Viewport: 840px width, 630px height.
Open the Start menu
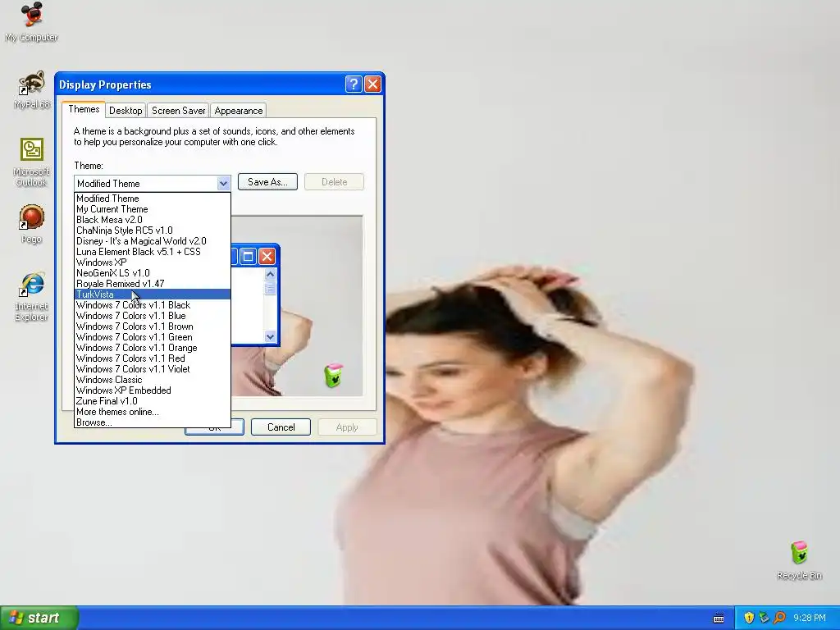click(x=39, y=618)
